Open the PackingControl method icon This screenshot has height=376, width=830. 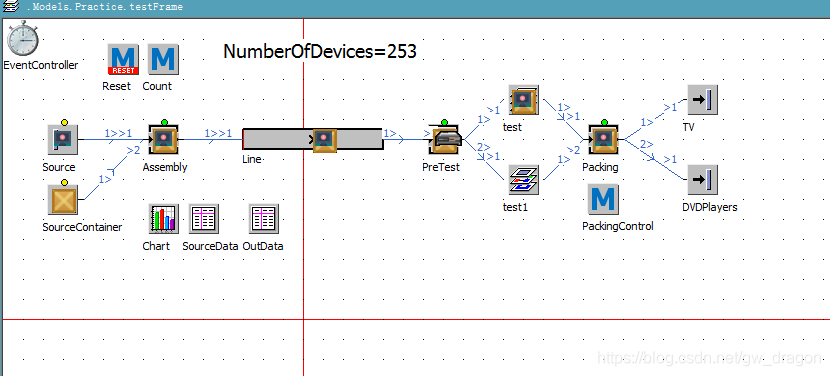[603, 200]
